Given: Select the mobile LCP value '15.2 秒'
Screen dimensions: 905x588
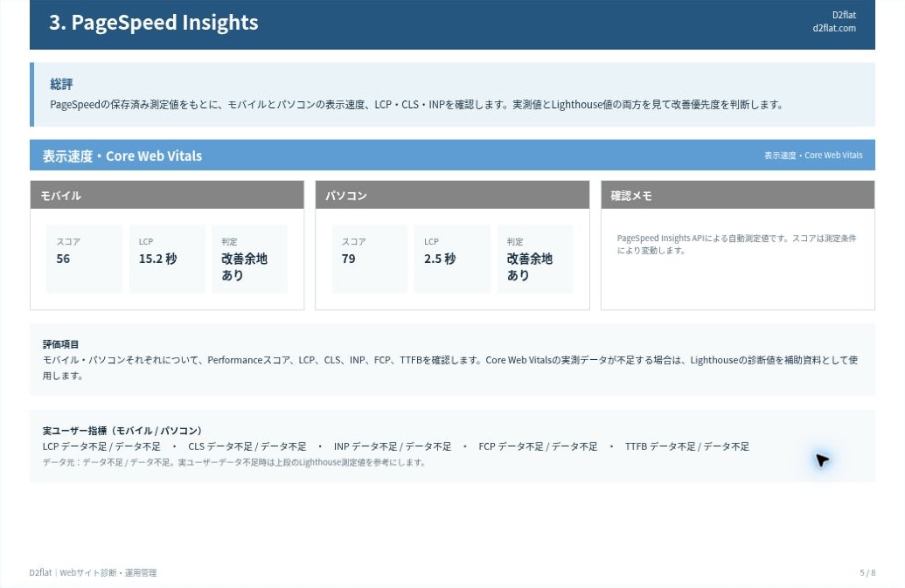Looking at the screenshot, I should coord(157,259).
